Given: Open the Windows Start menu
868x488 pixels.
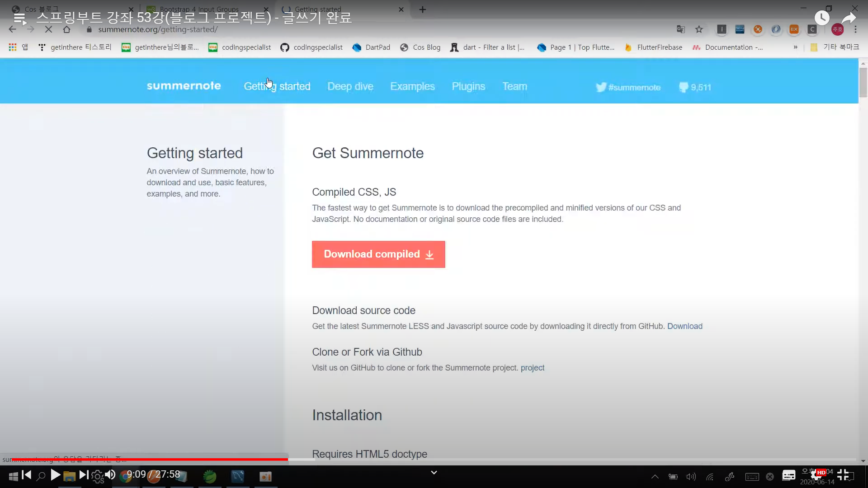Looking at the screenshot, I should pos(14,476).
